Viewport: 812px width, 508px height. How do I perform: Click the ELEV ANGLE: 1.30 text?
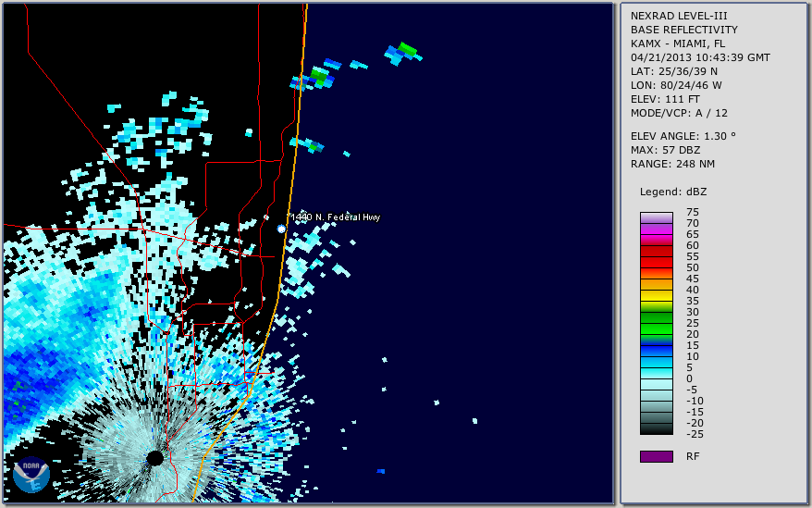683,136
